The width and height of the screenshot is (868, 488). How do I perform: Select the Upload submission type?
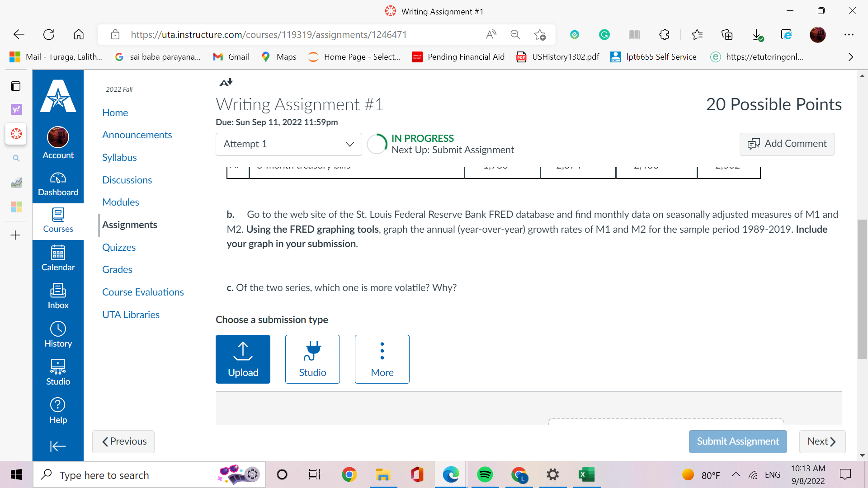pyautogui.click(x=243, y=359)
